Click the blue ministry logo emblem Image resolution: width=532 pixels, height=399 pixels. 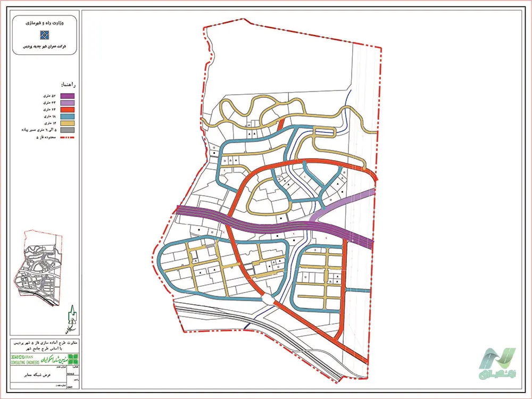[x=45, y=35]
